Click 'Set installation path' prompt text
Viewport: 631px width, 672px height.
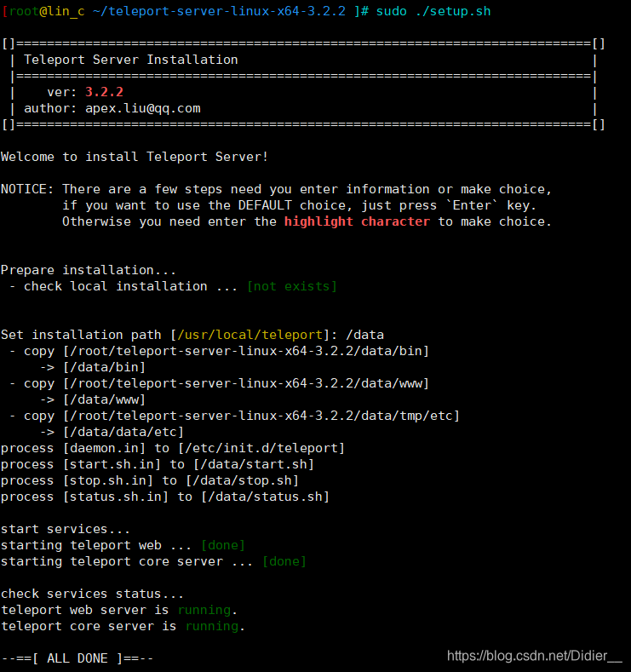click(81, 335)
